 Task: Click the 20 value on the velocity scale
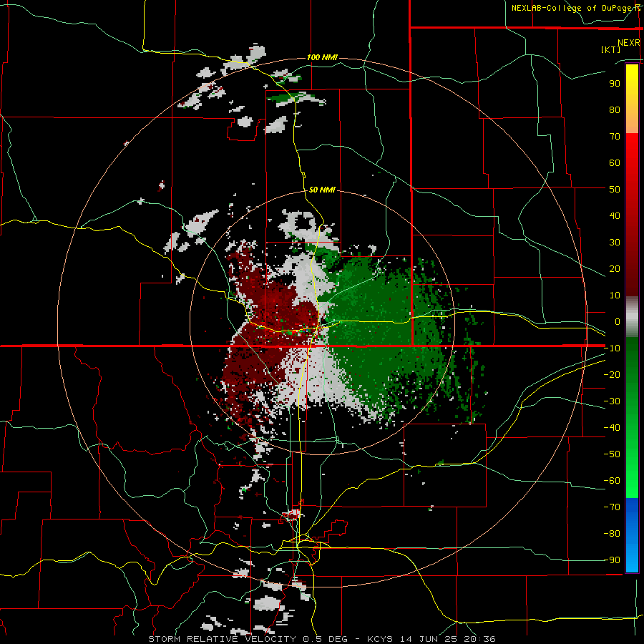tap(615, 269)
